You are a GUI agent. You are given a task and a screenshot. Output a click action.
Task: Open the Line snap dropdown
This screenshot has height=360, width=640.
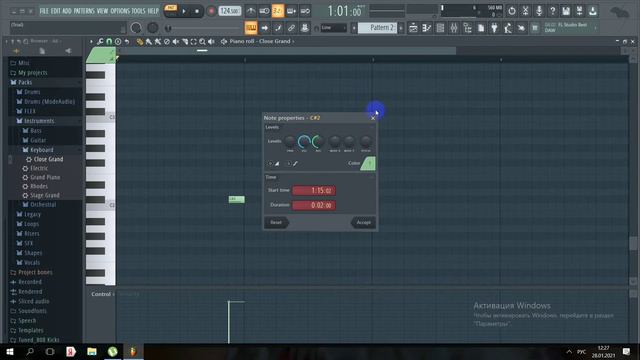tap(333, 28)
